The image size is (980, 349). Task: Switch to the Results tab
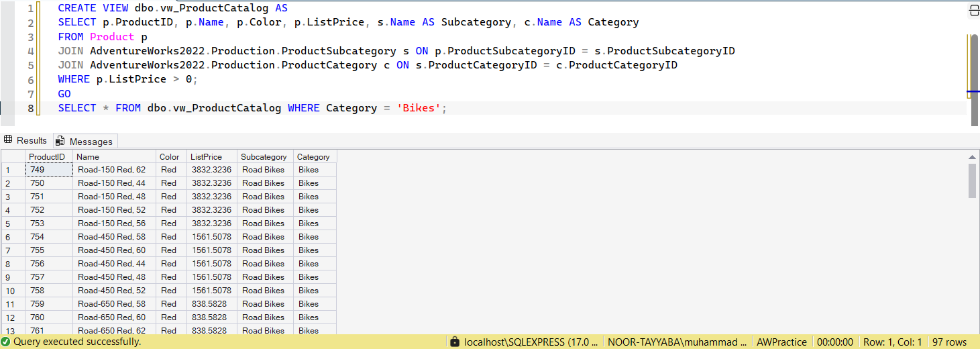pyautogui.click(x=25, y=140)
